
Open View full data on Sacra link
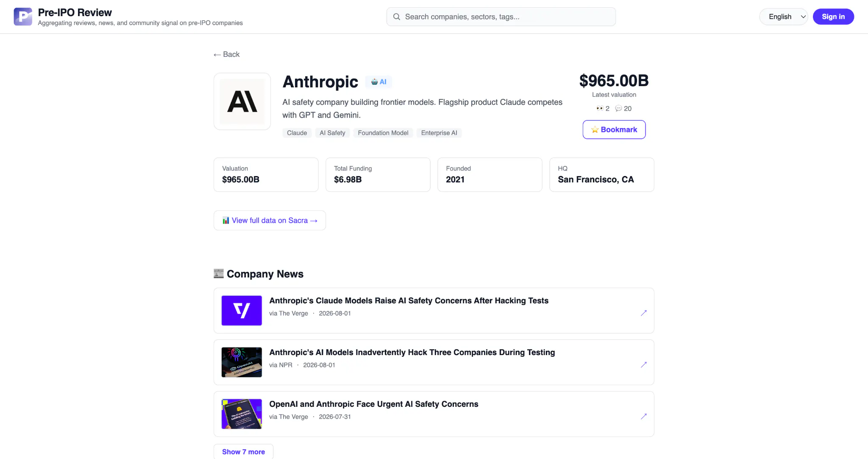270,221
